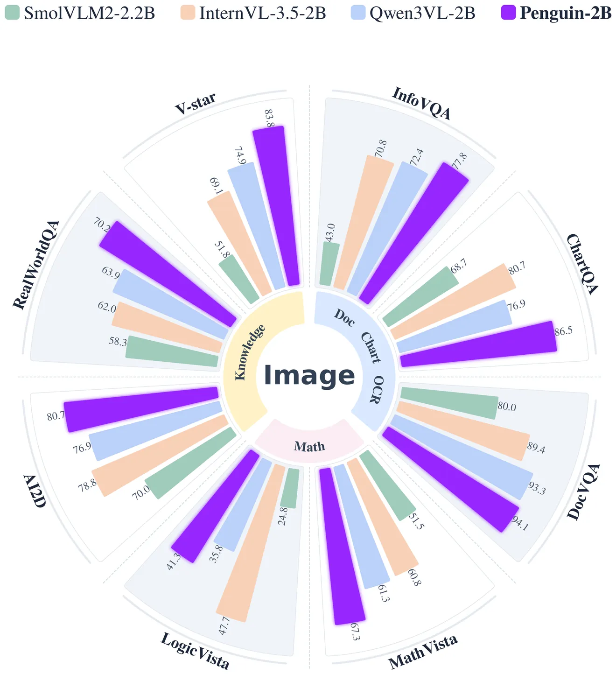Click the green SmolVLM2-2.2B legend swatch

(x=12, y=12)
